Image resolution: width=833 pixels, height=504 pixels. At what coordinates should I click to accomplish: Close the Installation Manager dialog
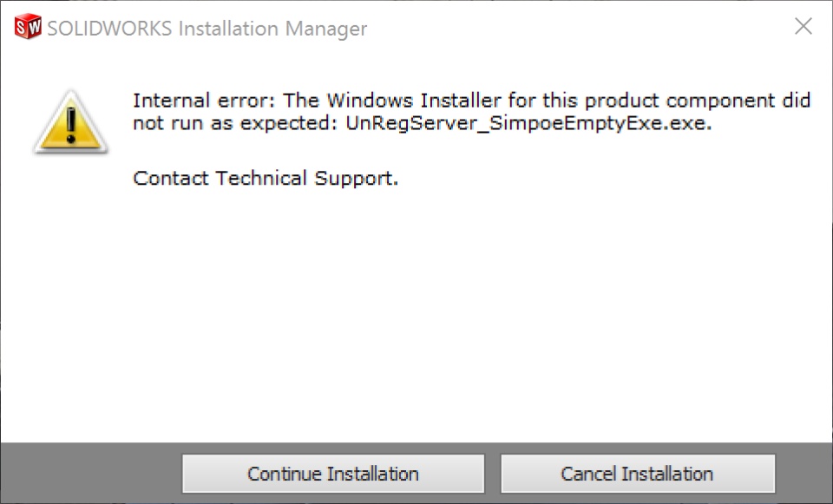coord(803,27)
